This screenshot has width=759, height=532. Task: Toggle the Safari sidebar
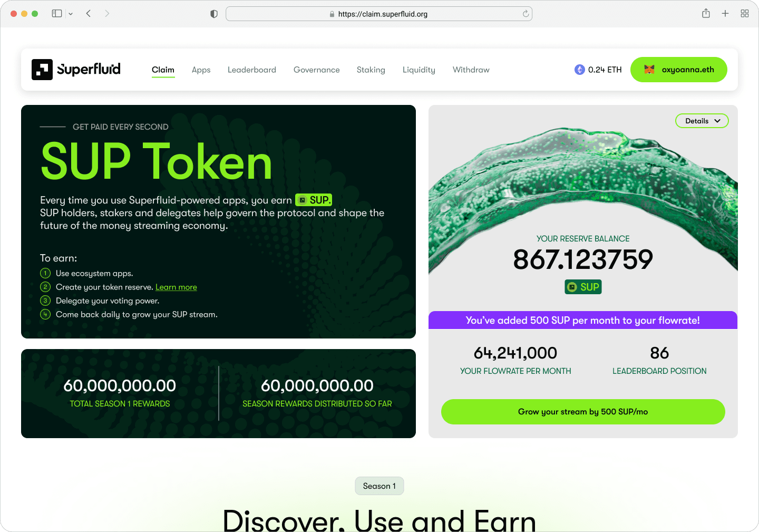(x=57, y=14)
